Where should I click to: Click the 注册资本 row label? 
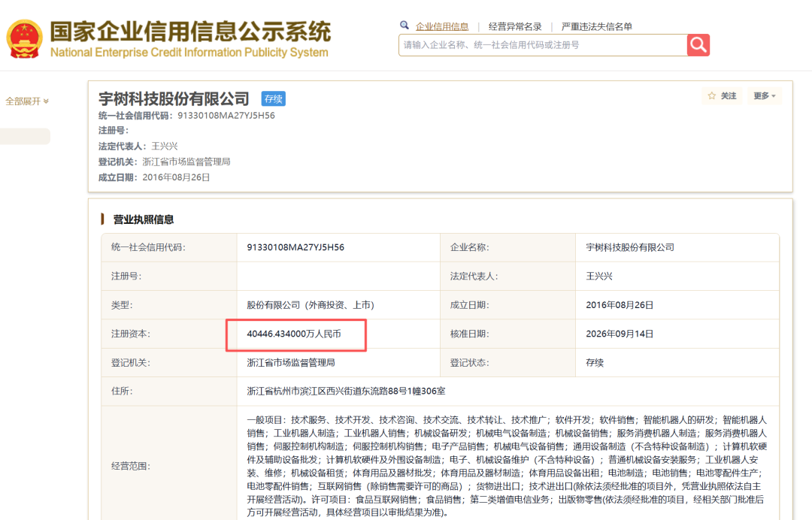point(131,334)
